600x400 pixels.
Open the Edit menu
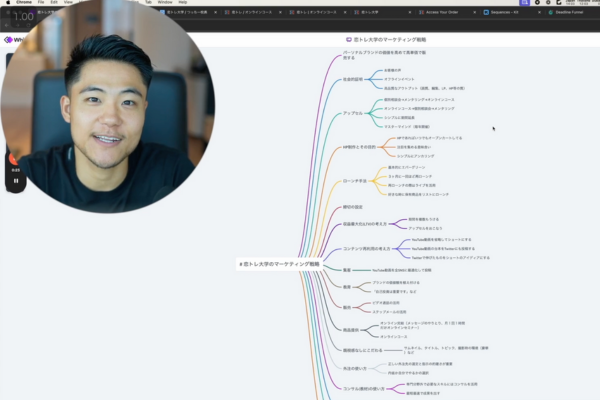click(54, 2)
